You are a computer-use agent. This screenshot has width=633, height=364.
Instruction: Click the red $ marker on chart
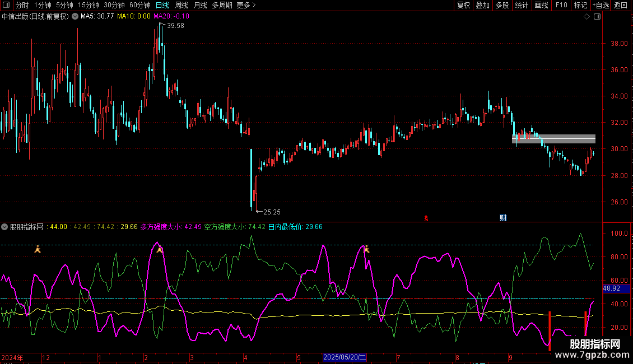pyautogui.click(x=426, y=218)
